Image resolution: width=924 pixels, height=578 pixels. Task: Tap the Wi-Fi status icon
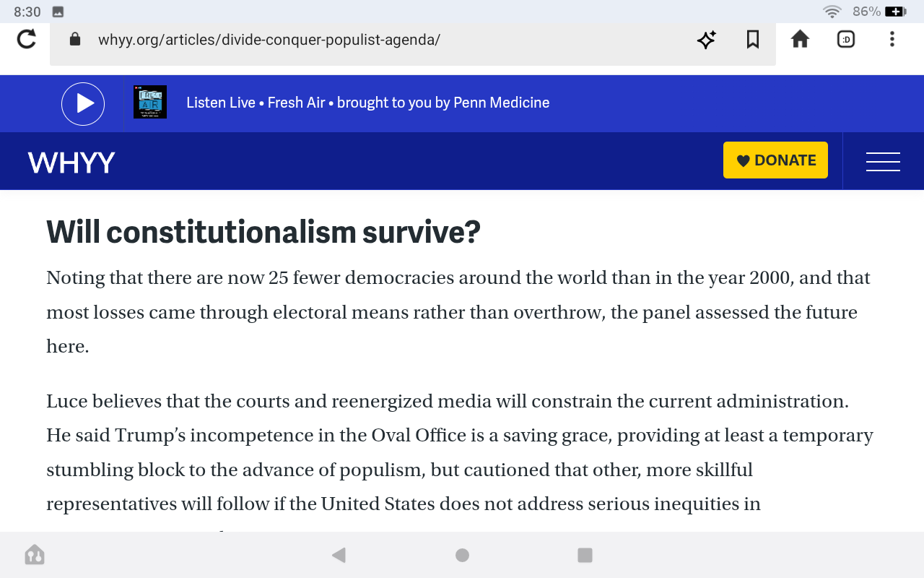click(x=832, y=12)
